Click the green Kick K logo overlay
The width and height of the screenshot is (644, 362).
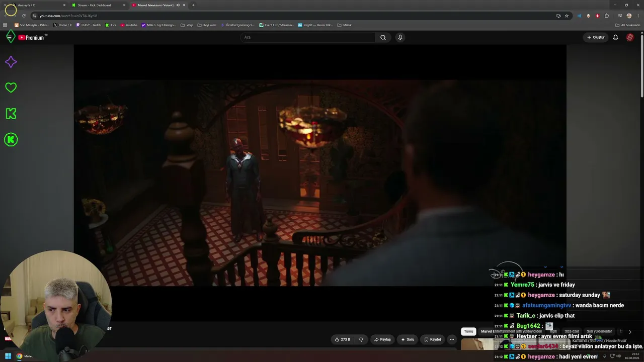click(x=11, y=114)
